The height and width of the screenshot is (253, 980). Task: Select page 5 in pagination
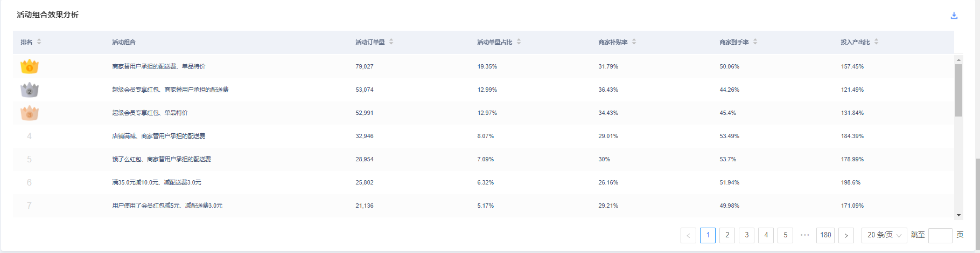click(x=785, y=235)
